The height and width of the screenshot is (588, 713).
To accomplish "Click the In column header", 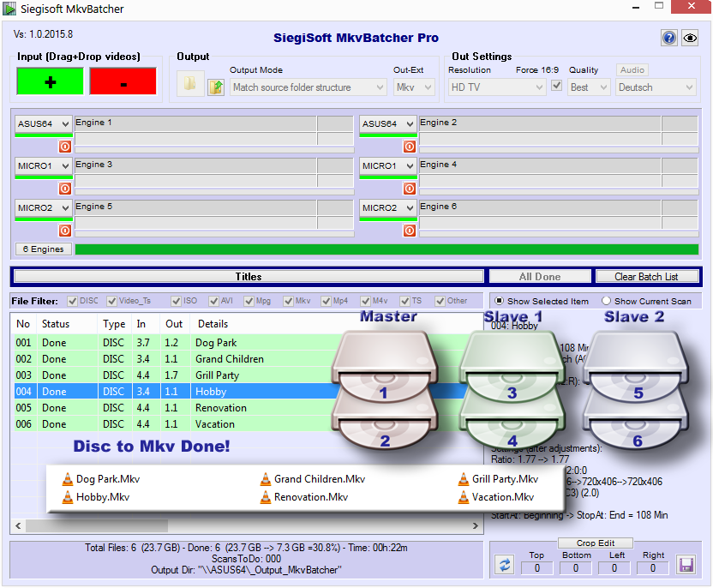I will click(145, 324).
